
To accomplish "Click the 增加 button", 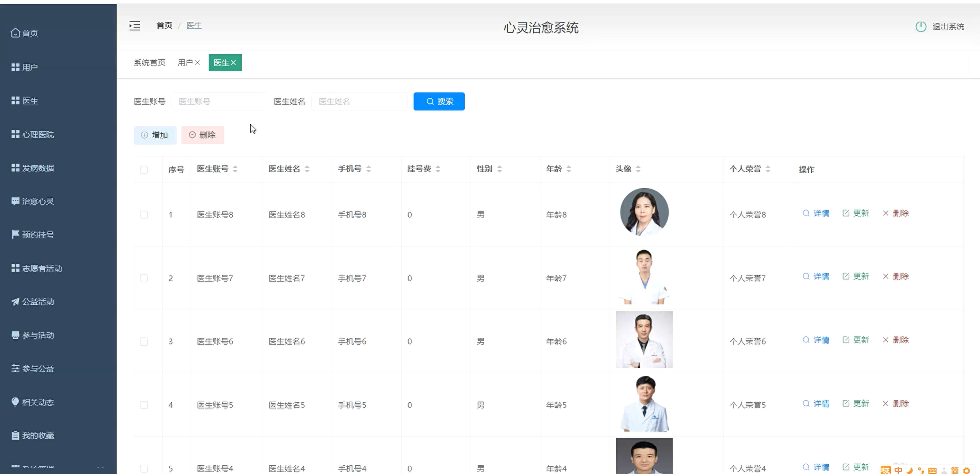I will point(155,135).
